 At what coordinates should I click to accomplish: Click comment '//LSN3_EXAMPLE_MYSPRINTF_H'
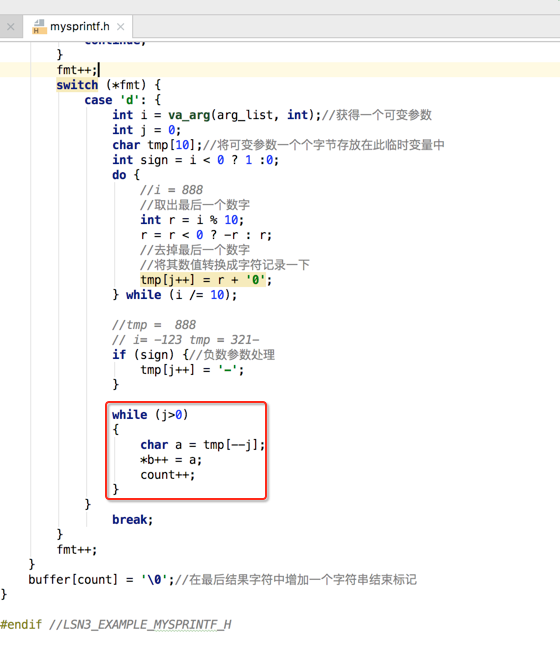tap(140, 625)
